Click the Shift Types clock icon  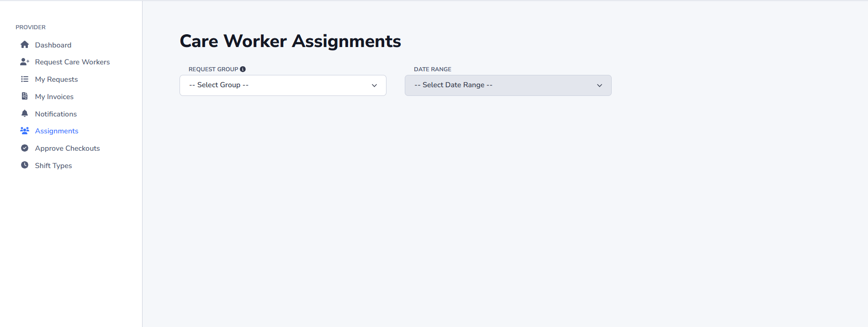tap(25, 165)
